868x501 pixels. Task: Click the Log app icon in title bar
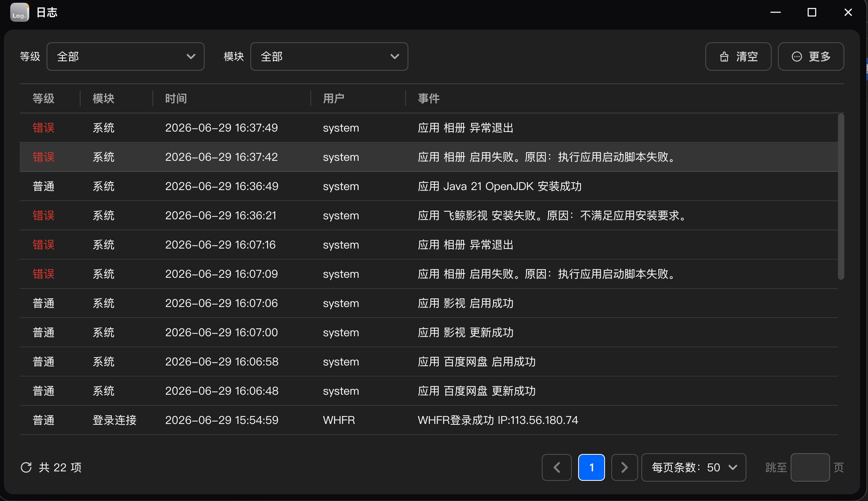tap(20, 12)
